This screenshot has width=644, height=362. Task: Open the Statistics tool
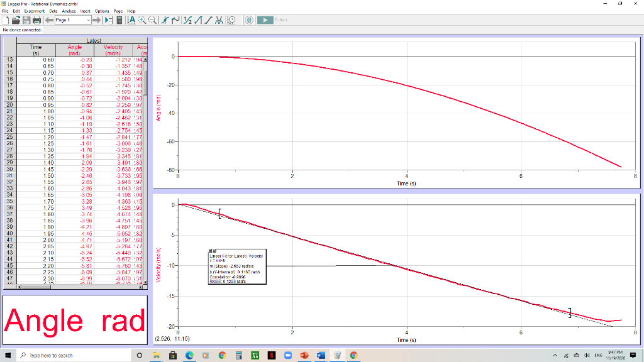[x=187, y=20]
